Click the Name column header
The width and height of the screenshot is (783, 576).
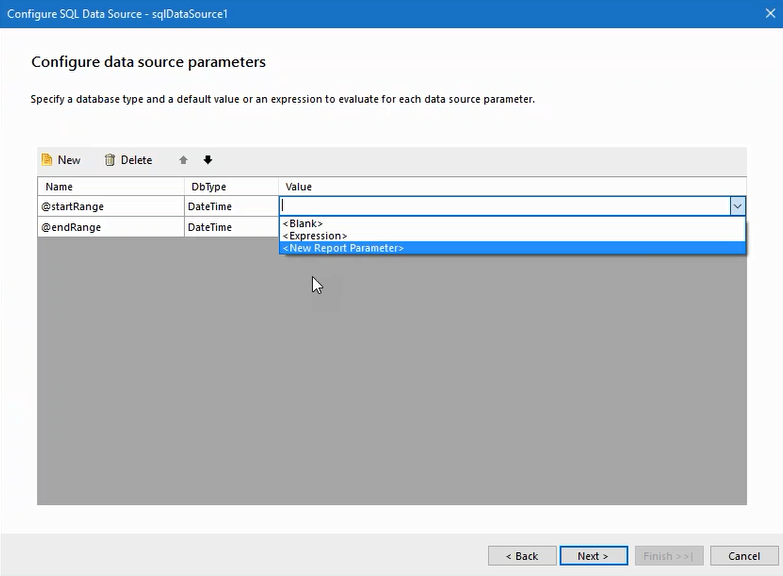[110, 187]
